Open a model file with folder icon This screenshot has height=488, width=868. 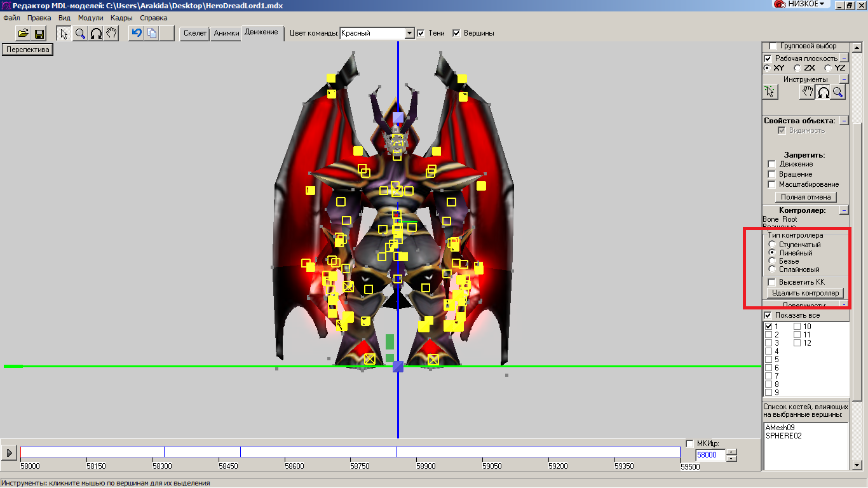click(24, 33)
